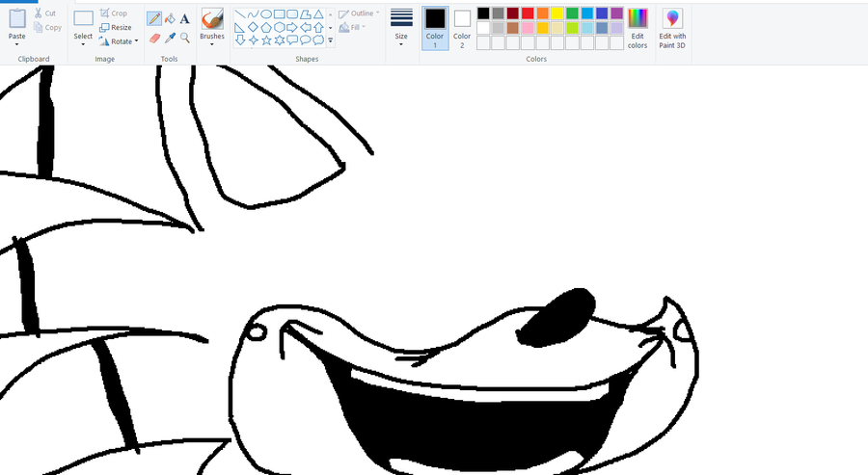868x475 pixels.
Task: Select the Pencil tool
Action: (x=154, y=19)
